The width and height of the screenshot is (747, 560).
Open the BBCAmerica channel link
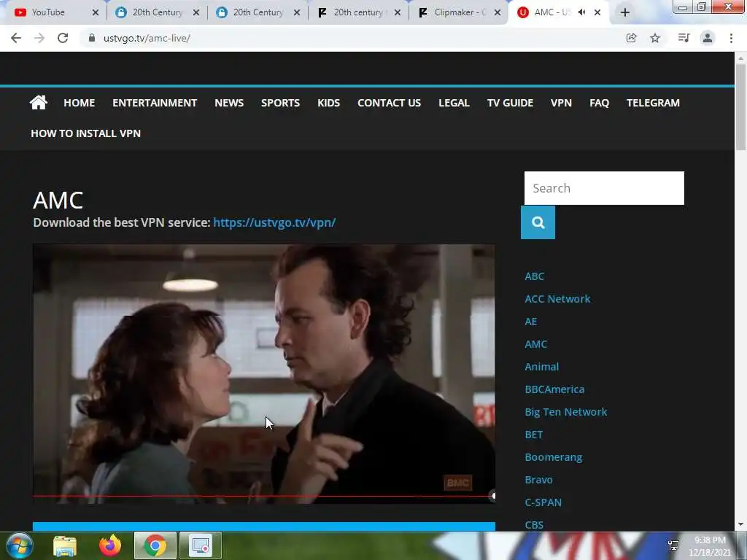(x=554, y=389)
